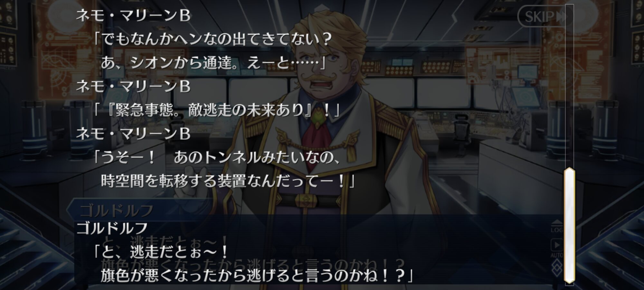Tap the stacked diamonds icon below AUTO
644x290 pixels.
556,266
